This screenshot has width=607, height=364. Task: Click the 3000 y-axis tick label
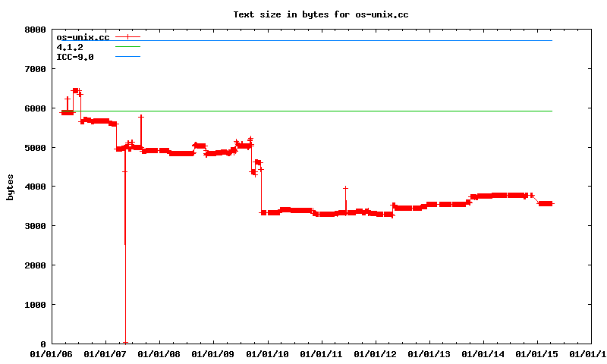[35, 226]
